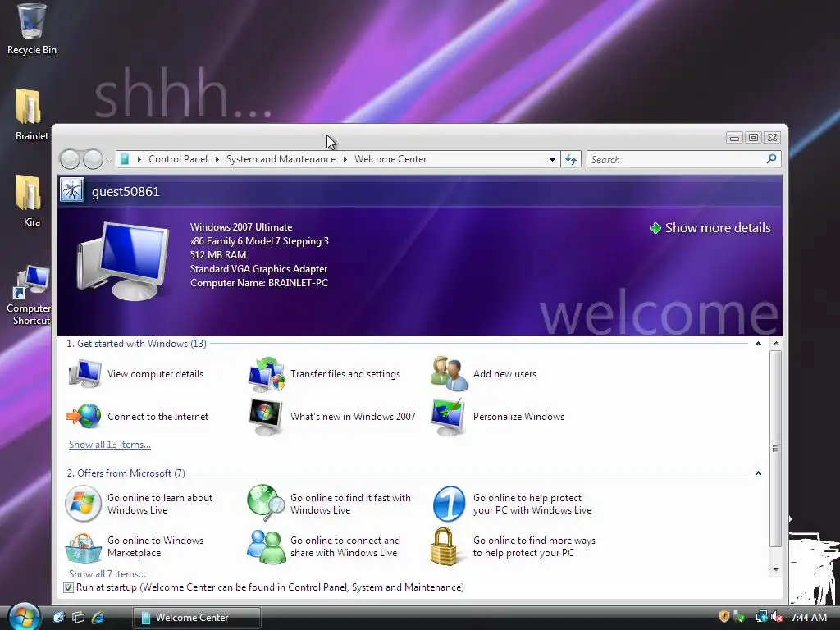Launch Internet Explorer from Quick Launch
The width and height of the screenshot is (840, 630).
point(98,618)
